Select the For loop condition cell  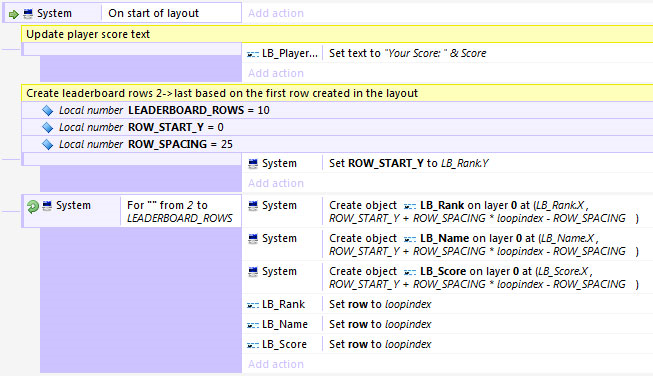[x=181, y=211]
